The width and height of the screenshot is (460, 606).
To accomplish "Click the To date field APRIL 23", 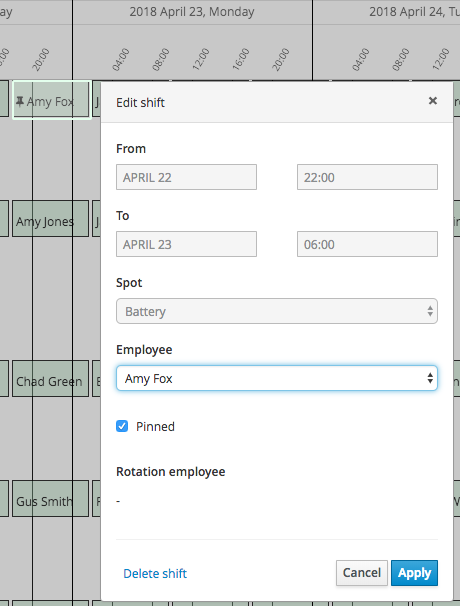I will click(186, 244).
